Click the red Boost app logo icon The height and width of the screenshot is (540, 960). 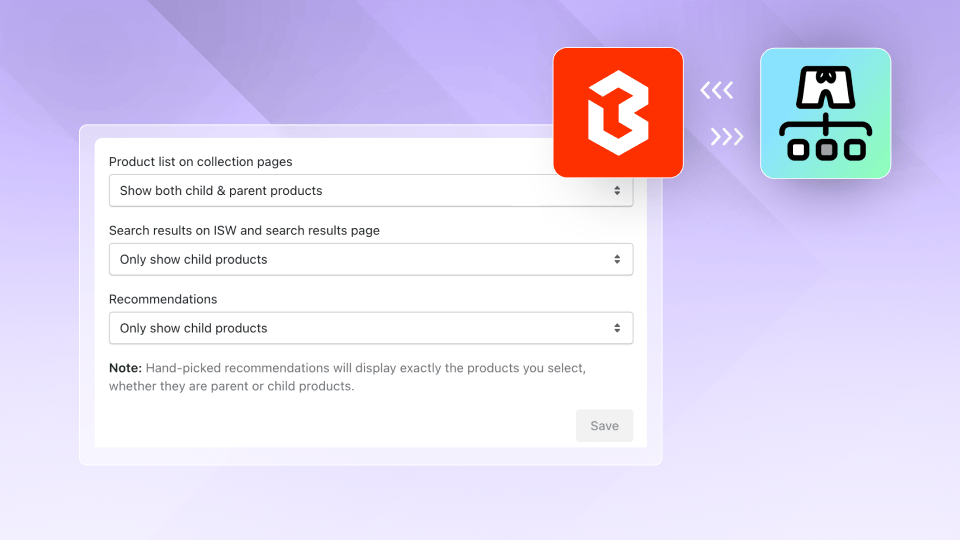[618, 113]
